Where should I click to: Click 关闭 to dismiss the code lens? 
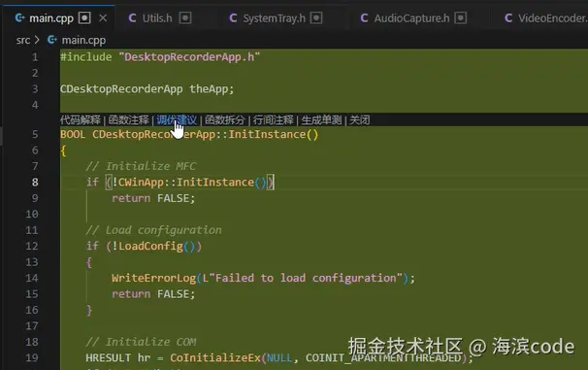click(x=360, y=120)
